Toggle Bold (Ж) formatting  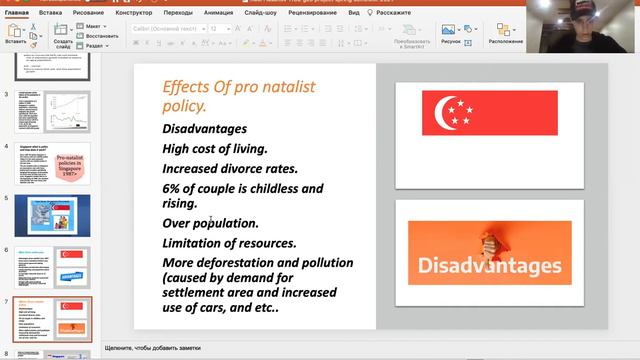pyautogui.click(x=136, y=43)
